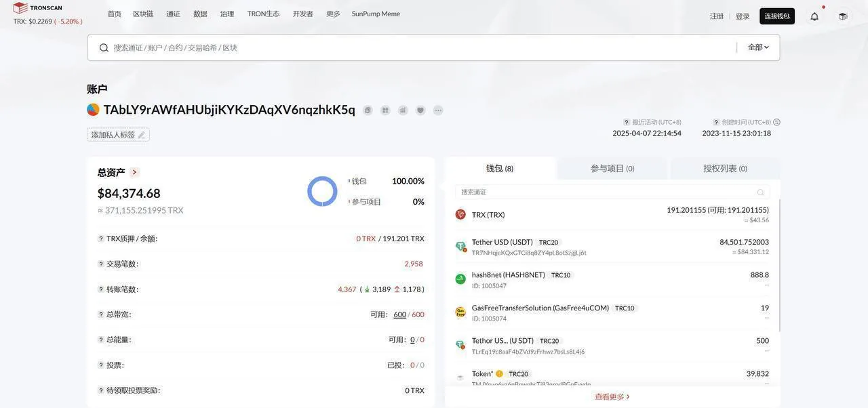Click the hash8net (HASH8NET) token name
The image size is (868, 408).
(x=509, y=274)
